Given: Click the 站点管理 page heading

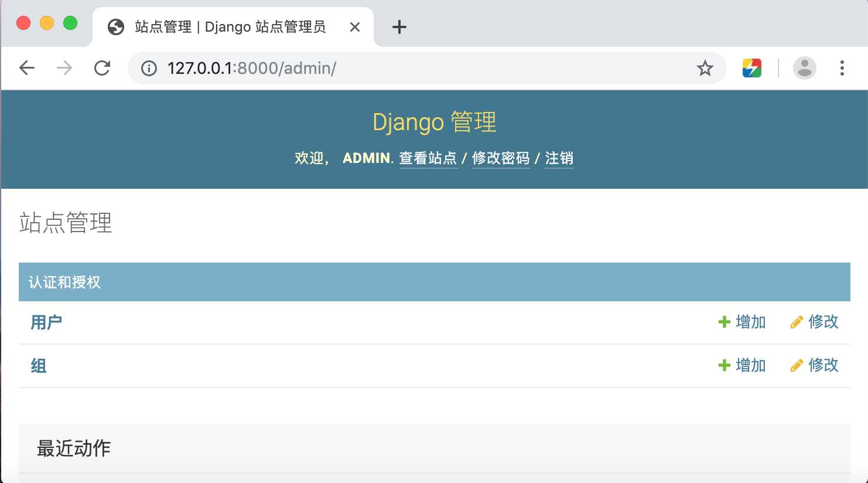Looking at the screenshot, I should tap(66, 223).
